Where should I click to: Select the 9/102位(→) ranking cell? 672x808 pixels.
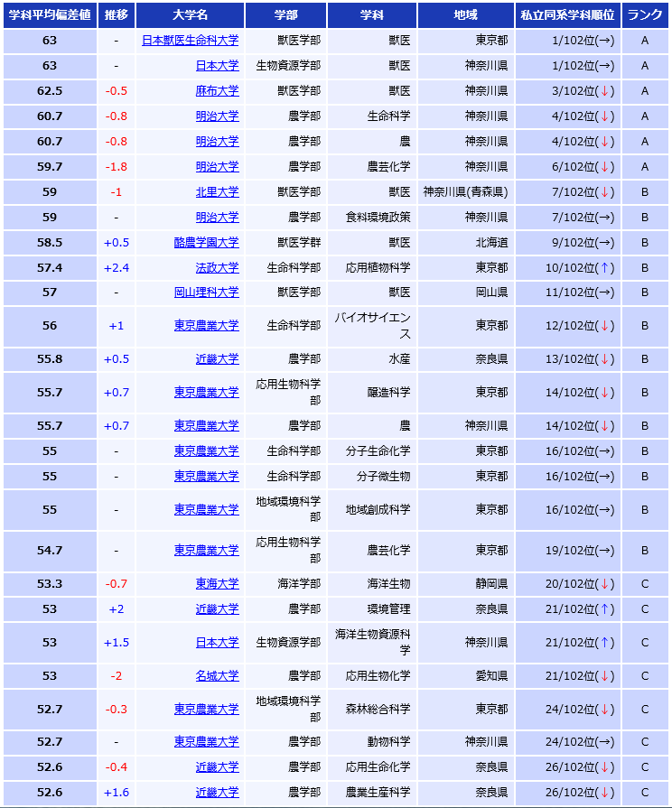[568, 242]
